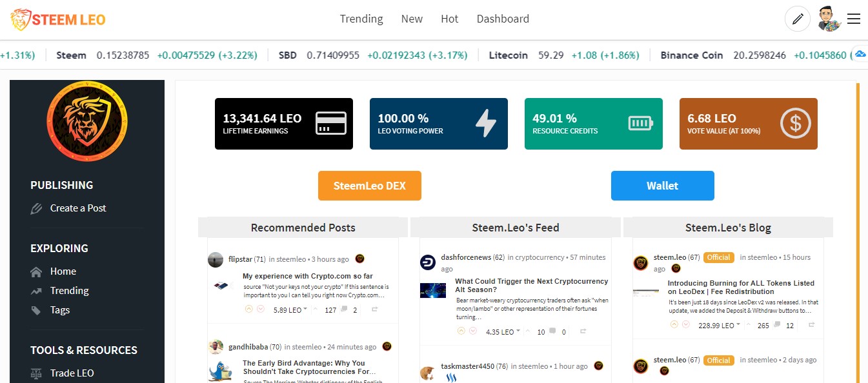Viewport: 868px width, 383px height.
Task: Open flipstar's avatar profile picture
Action: click(216, 259)
